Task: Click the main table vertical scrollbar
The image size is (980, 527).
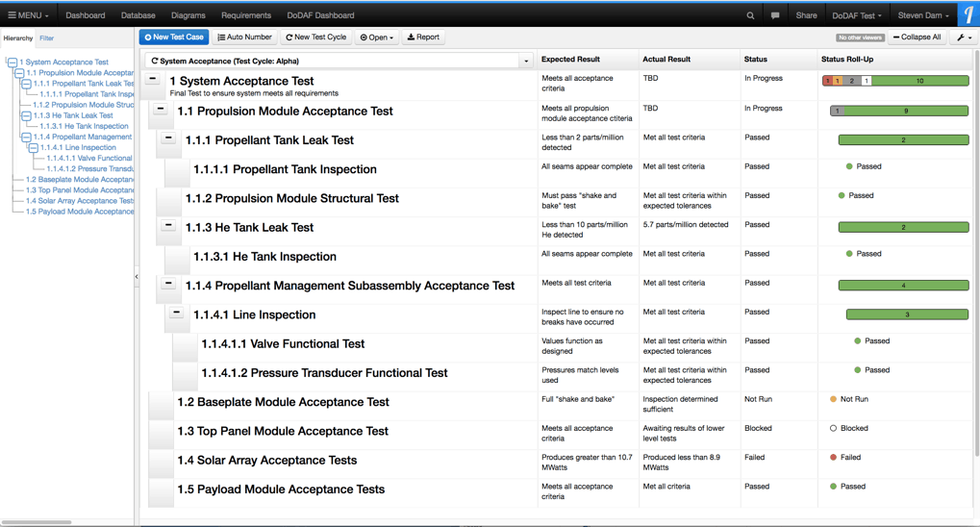Action: tap(977, 254)
